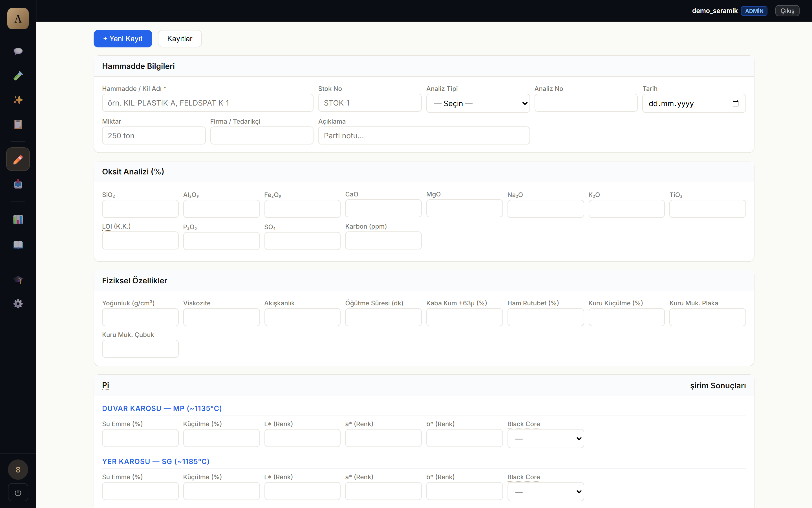Click the TiO₂ value field
The width and height of the screenshot is (812, 508).
(708, 209)
